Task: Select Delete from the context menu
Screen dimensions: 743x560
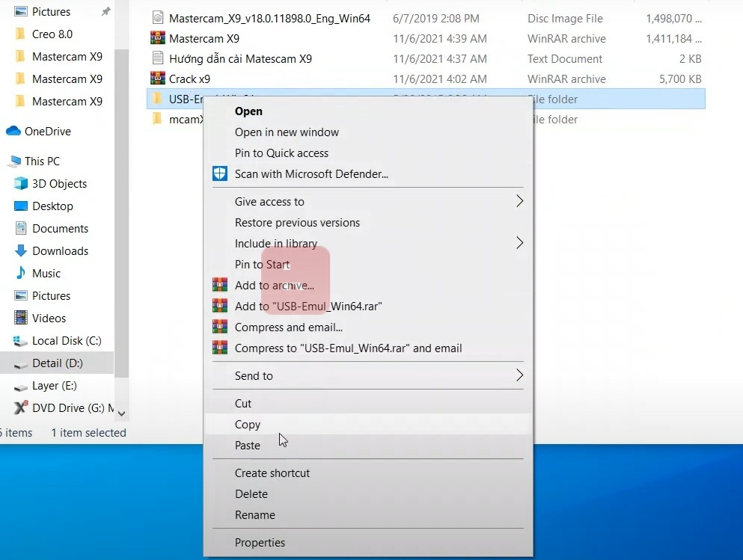Action: (x=251, y=493)
